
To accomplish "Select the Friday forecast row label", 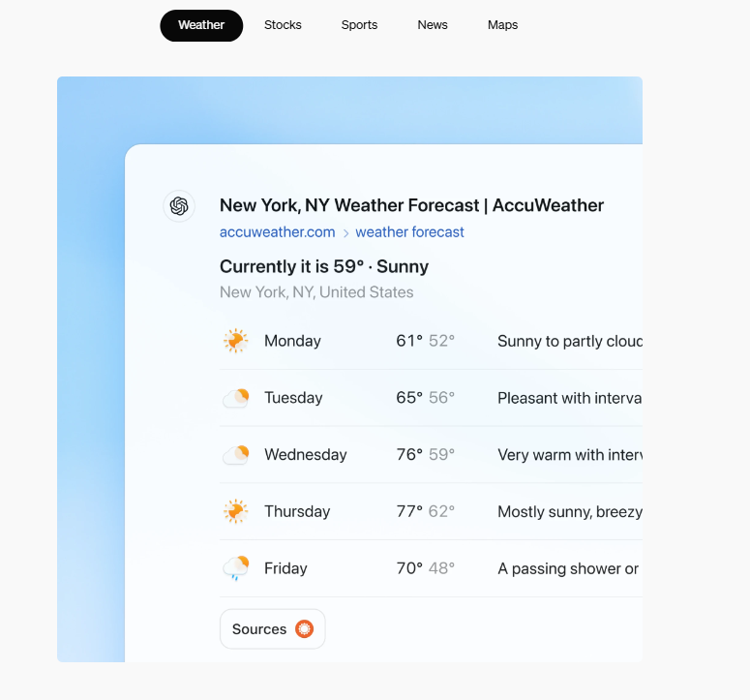I will click(285, 568).
